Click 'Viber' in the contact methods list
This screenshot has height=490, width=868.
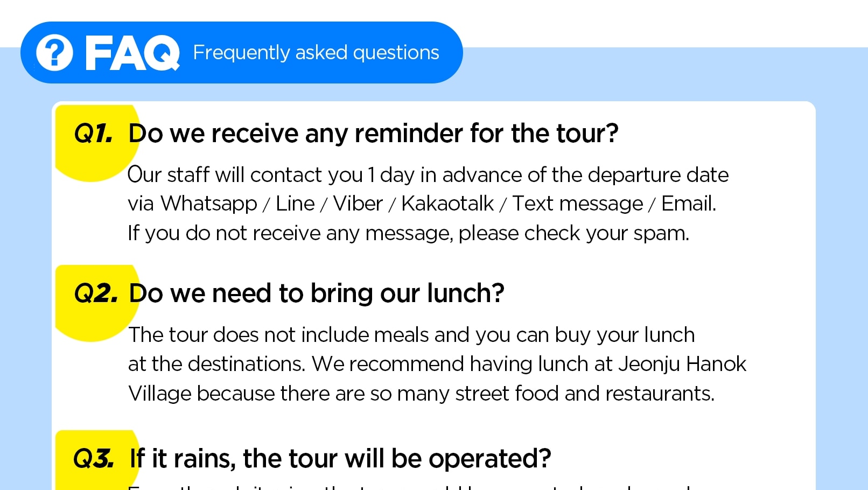[x=358, y=204]
